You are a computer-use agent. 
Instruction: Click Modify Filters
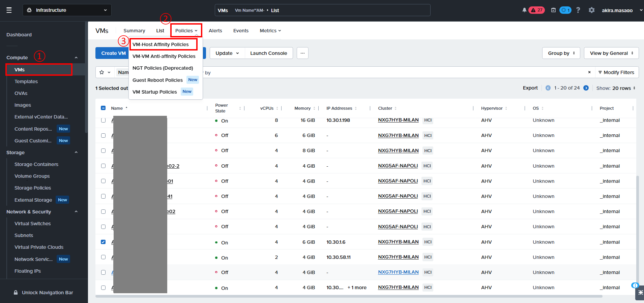click(x=616, y=72)
